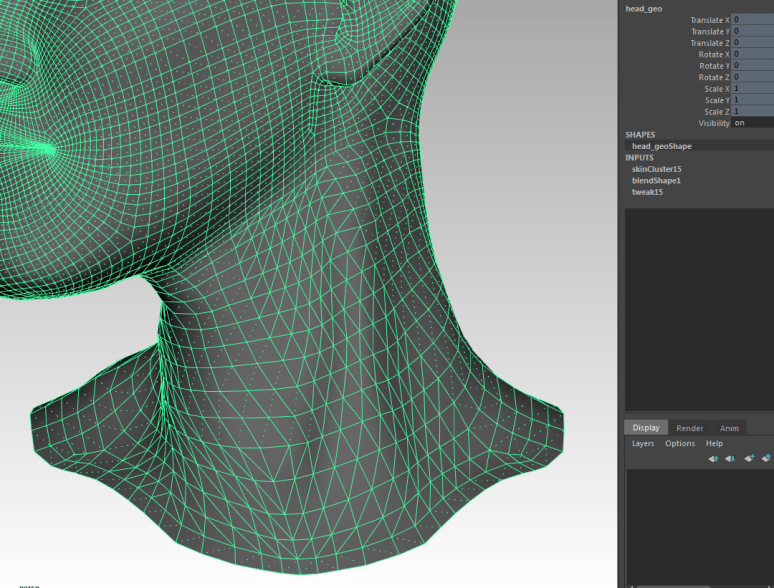Open the layer editor Help menu
The height and width of the screenshot is (588, 774).
click(714, 443)
